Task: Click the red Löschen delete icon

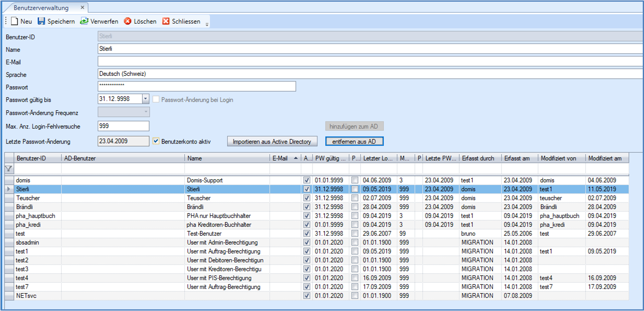Action: pos(128,22)
